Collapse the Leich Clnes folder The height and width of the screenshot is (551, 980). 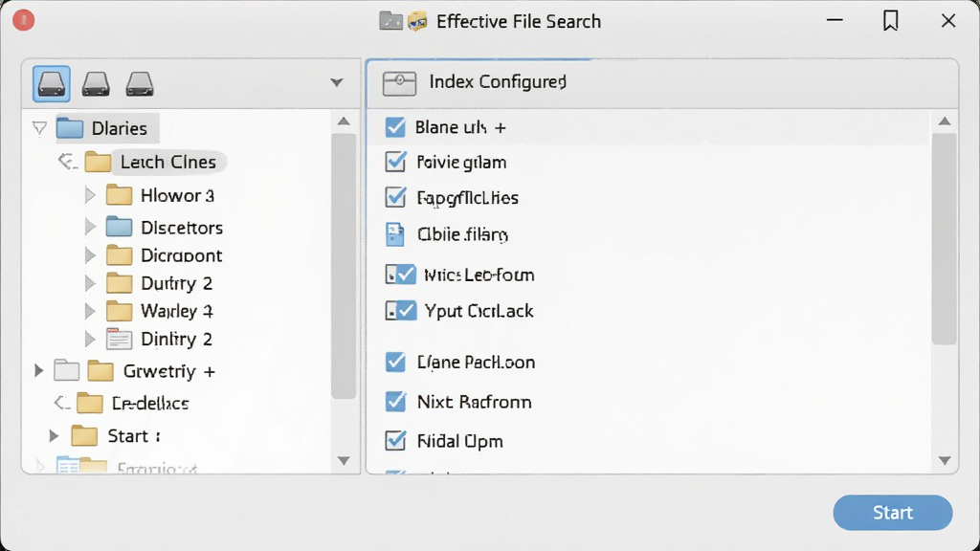66,162
